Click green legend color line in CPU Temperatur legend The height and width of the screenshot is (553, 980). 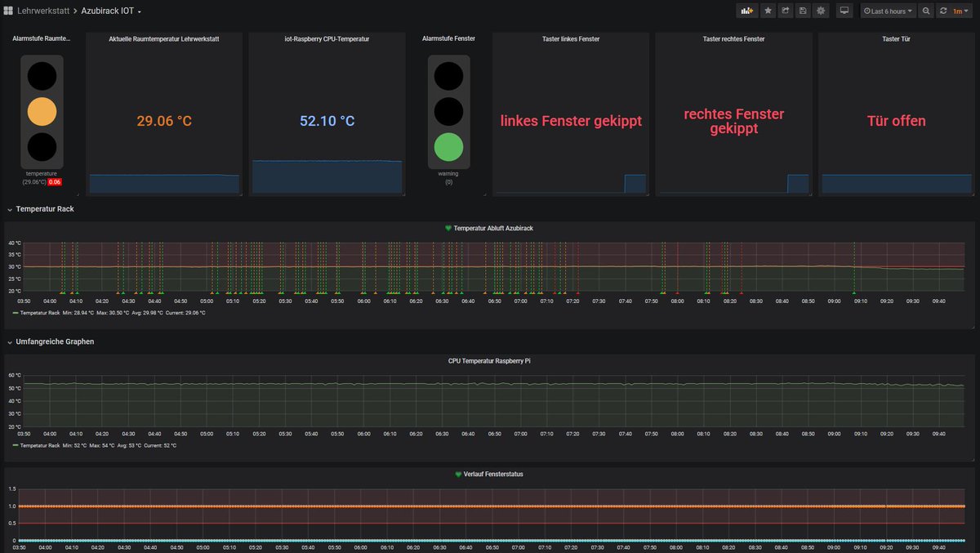click(16, 445)
